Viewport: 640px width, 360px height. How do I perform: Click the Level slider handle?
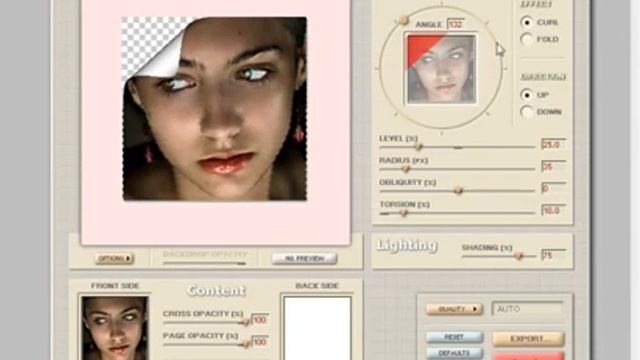tap(418, 147)
